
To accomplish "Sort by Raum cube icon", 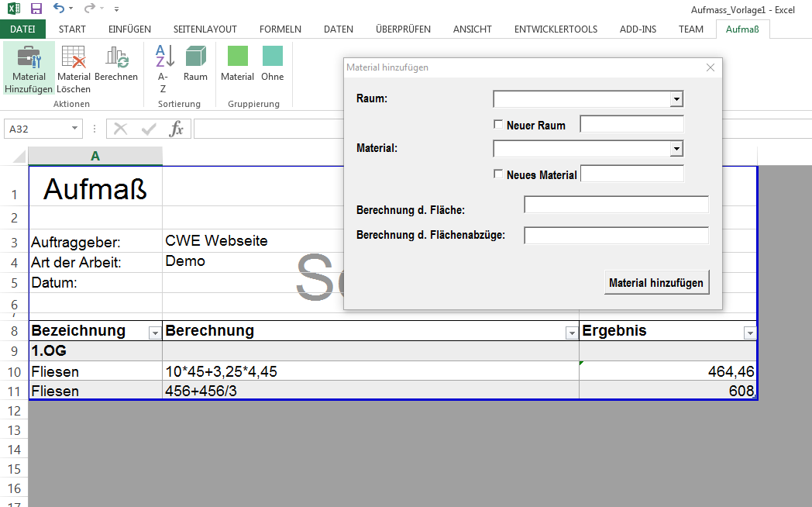I will point(195,57).
